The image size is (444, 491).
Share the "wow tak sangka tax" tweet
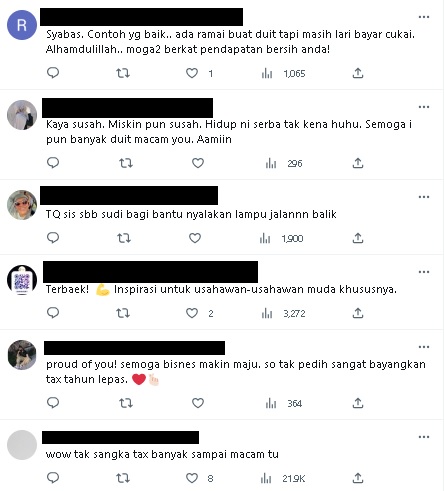tap(358, 478)
